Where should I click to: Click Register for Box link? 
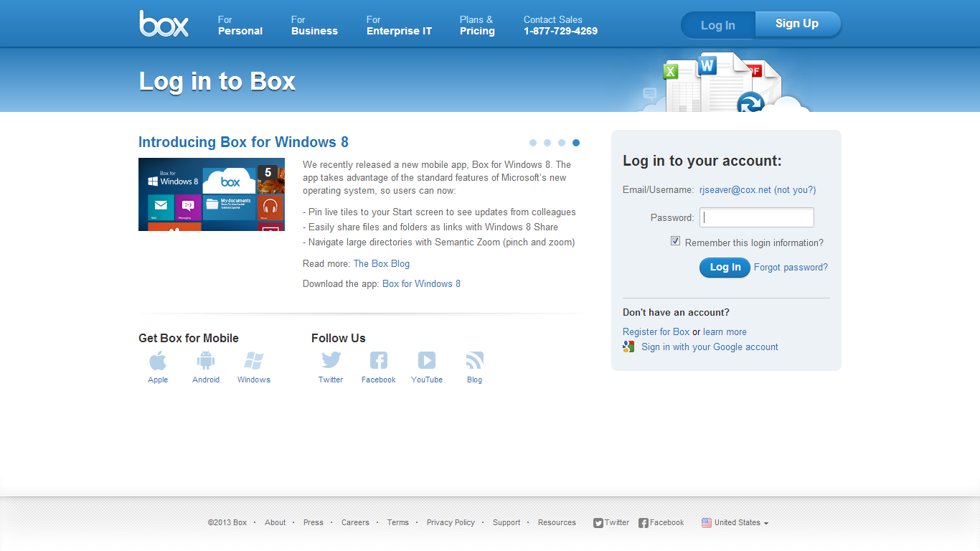pos(656,331)
